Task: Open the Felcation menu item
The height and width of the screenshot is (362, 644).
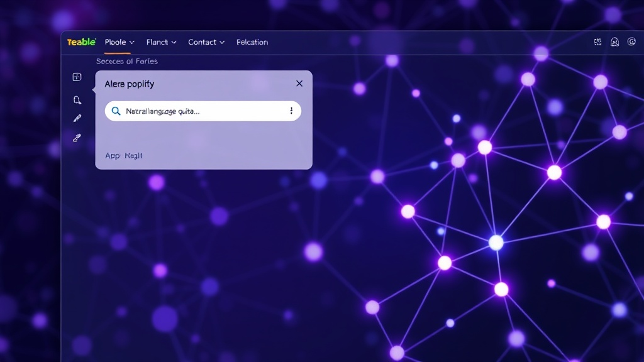Action: click(x=252, y=42)
